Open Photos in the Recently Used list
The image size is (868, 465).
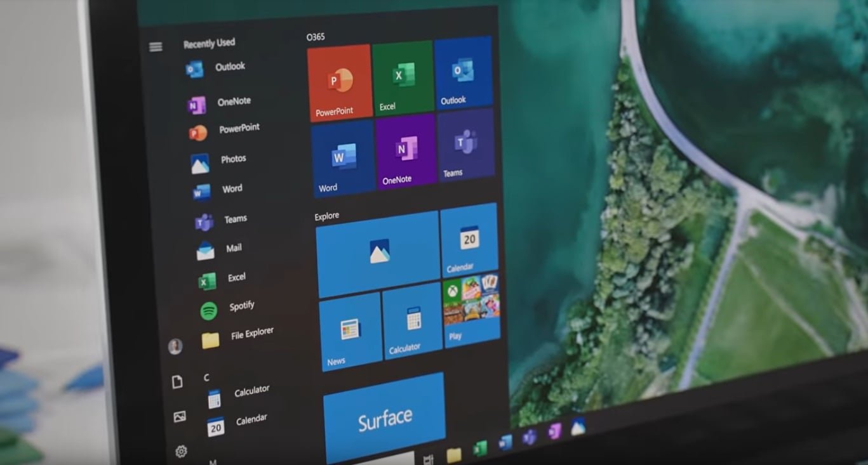tap(218, 161)
